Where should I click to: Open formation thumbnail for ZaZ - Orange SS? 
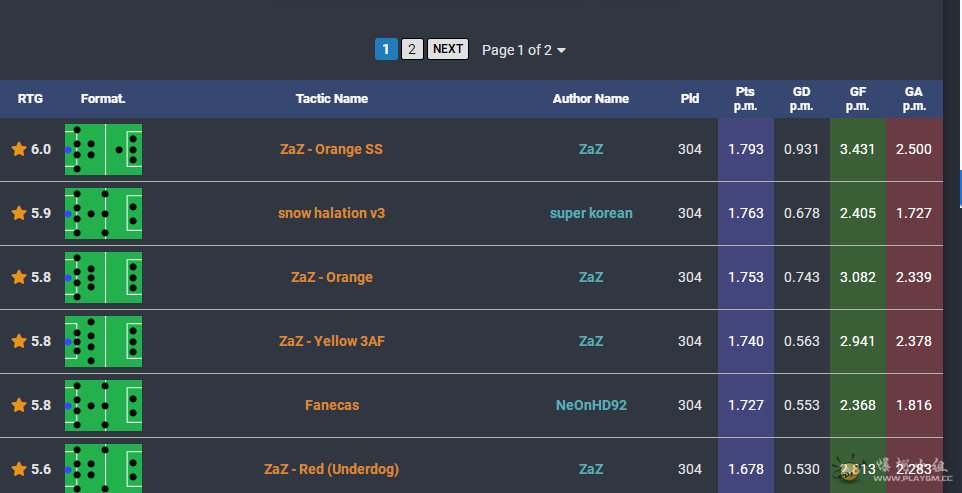[104, 150]
